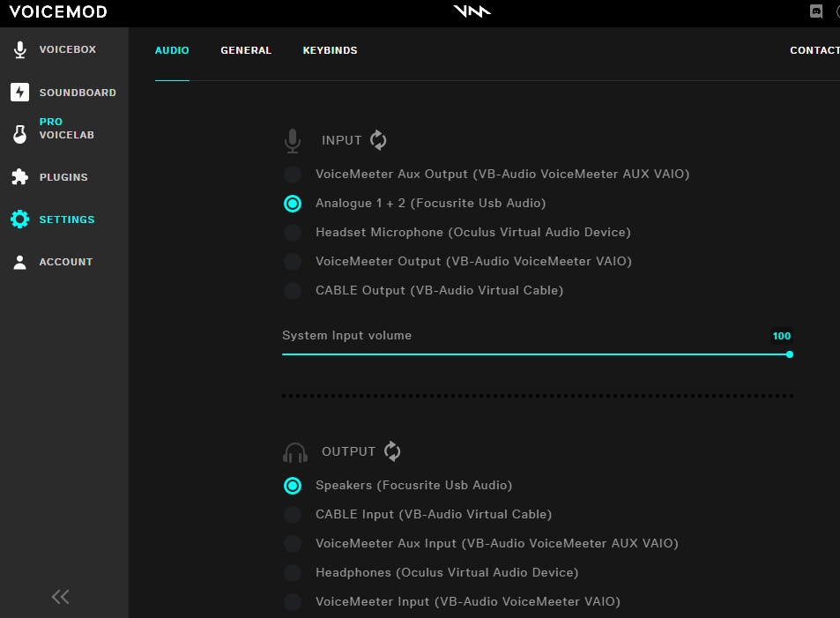Click the System Input volume value 100
The height and width of the screenshot is (618, 840).
click(x=782, y=336)
